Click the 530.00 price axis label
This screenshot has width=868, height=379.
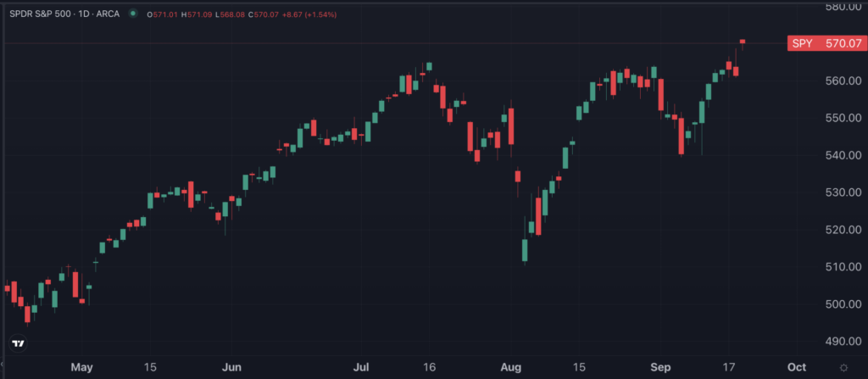click(843, 192)
